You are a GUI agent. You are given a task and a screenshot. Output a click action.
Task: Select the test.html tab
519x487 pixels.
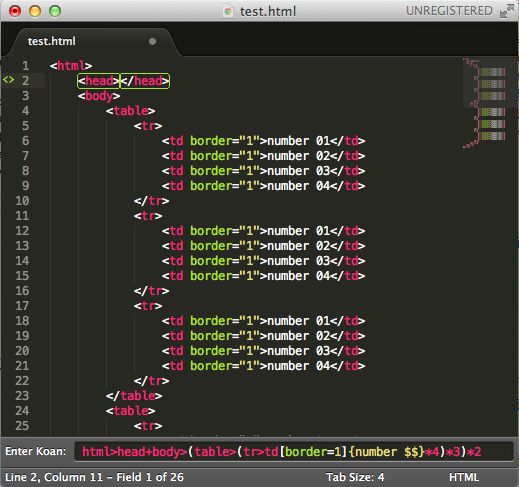pyautogui.click(x=52, y=41)
